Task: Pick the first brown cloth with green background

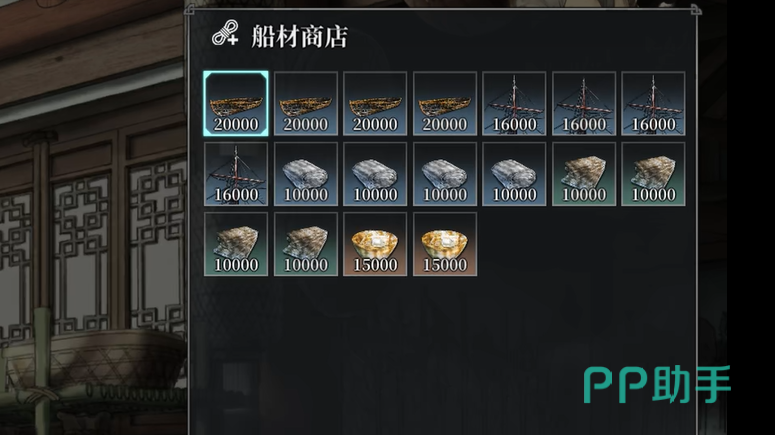Action: [x=584, y=174]
